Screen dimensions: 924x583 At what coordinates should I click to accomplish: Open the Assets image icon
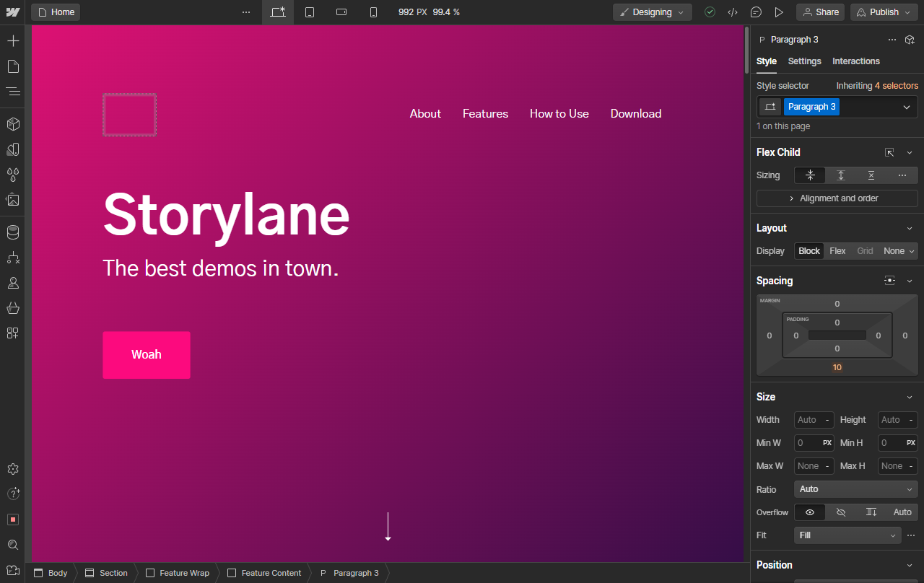[x=13, y=200]
